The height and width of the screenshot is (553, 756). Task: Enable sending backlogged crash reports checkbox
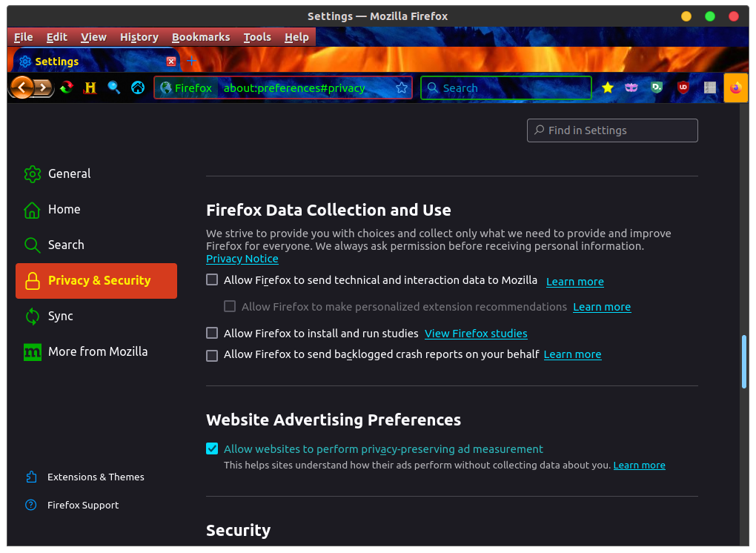click(x=212, y=356)
